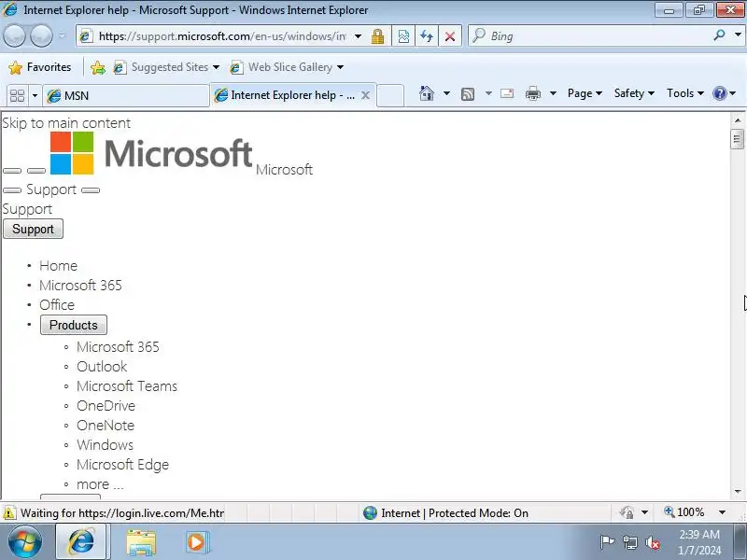
Task: Click the 100% zoom level button
Action: click(684, 512)
